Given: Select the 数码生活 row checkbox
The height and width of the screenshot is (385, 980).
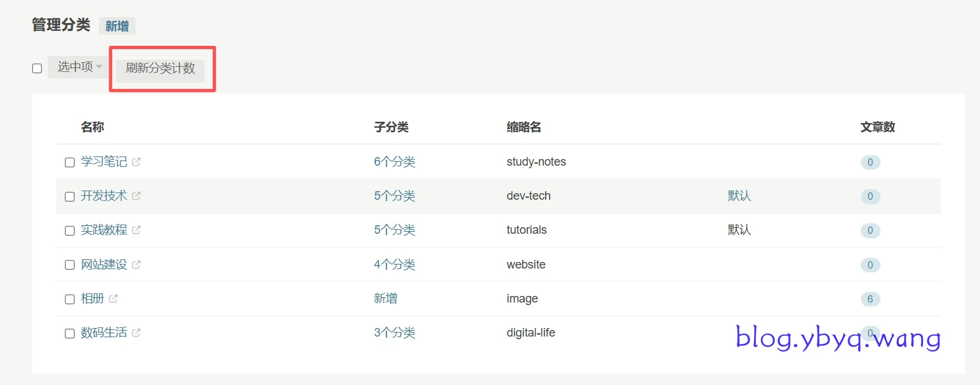Looking at the screenshot, I should click(x=69, y=333).
